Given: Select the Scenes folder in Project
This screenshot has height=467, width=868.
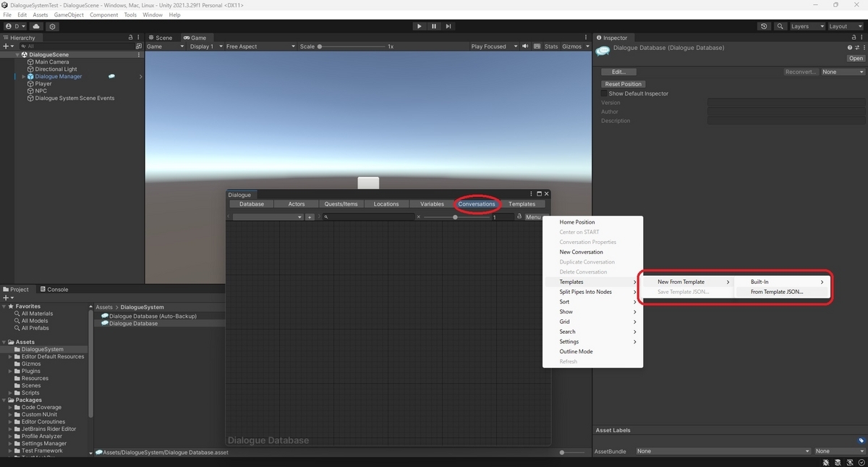Looking at the screenshot, I should point(31,386).
